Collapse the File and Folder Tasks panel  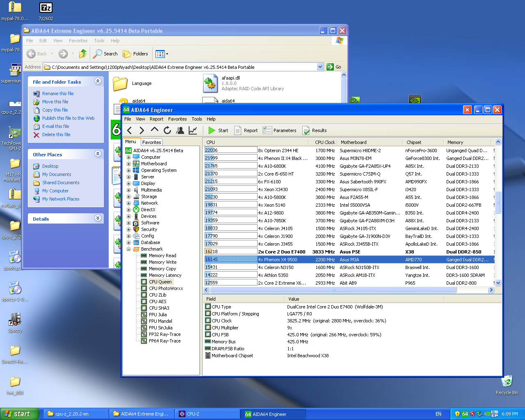click(x=98, y=81)
